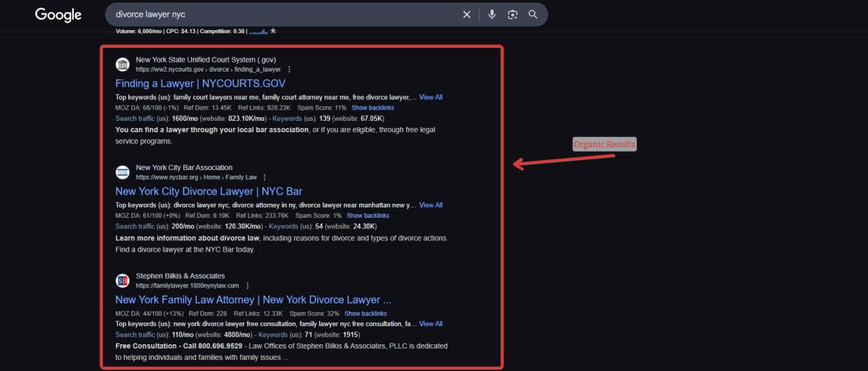The height and width of the screenshot is (371, 868).
Task: Click 'Spam Score: 32%' in the Bilkis result
Action: [x=315, y=313]
